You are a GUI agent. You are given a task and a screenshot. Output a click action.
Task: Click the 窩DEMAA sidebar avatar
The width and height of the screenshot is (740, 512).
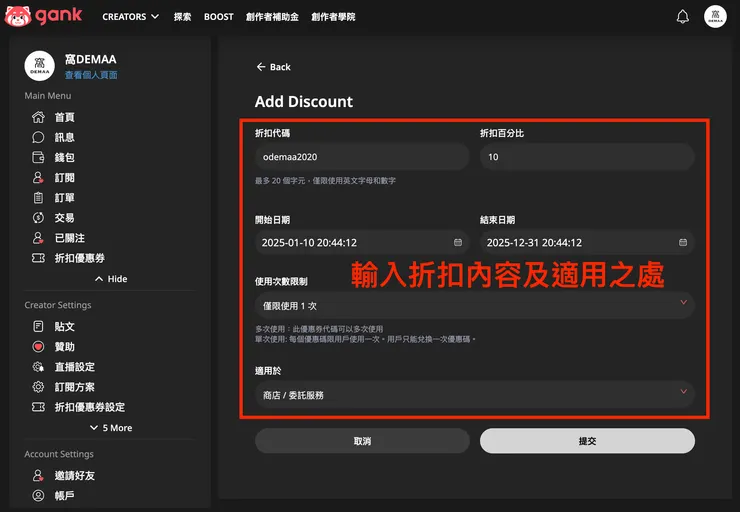pos(40,66)
